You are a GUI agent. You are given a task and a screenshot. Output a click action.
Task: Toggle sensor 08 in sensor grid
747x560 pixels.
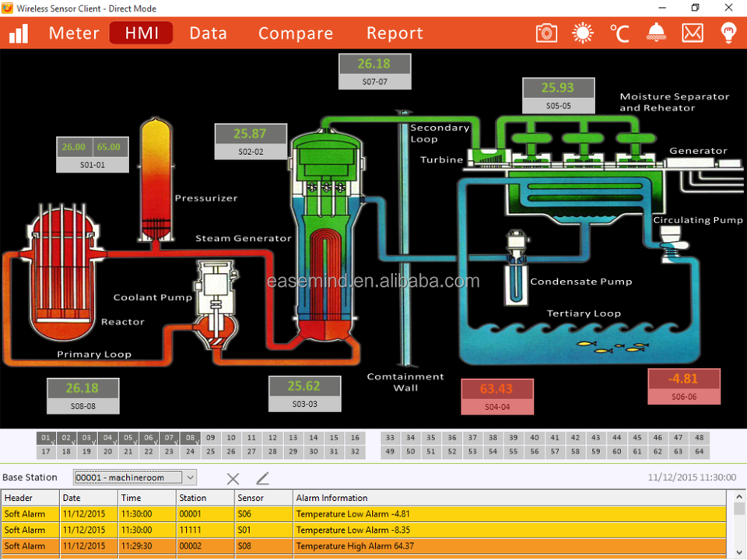pyautogui.click(x=190, y=438)
